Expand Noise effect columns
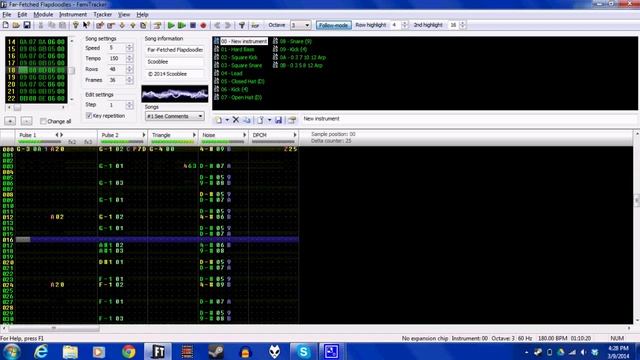Image resolution: width=640 pixels, height=360 pixels. point(244,135)
